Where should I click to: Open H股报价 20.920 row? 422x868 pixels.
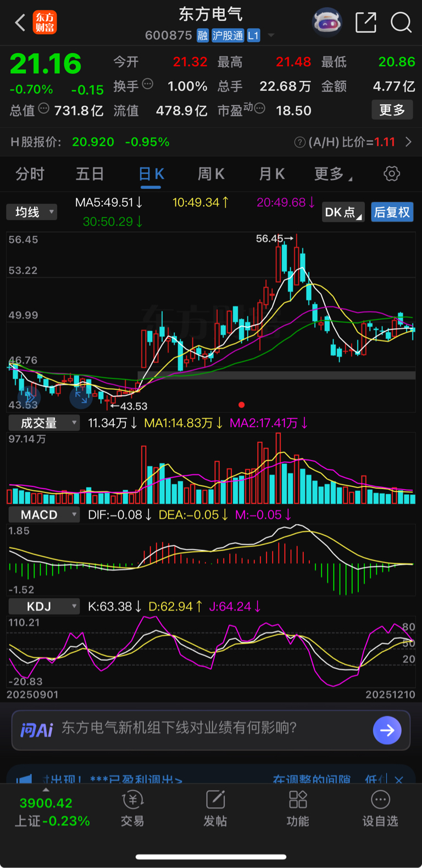click(x=211, y=142)
